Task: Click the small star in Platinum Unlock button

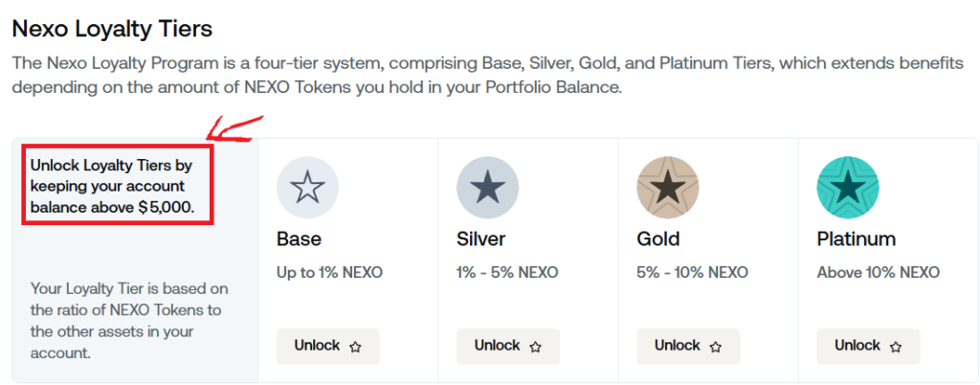Action: 896,347
